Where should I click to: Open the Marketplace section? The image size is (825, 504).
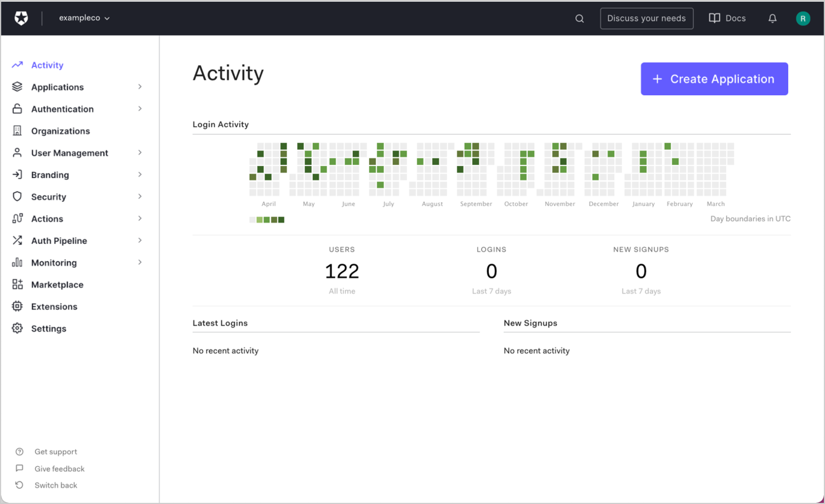[56, 284]
